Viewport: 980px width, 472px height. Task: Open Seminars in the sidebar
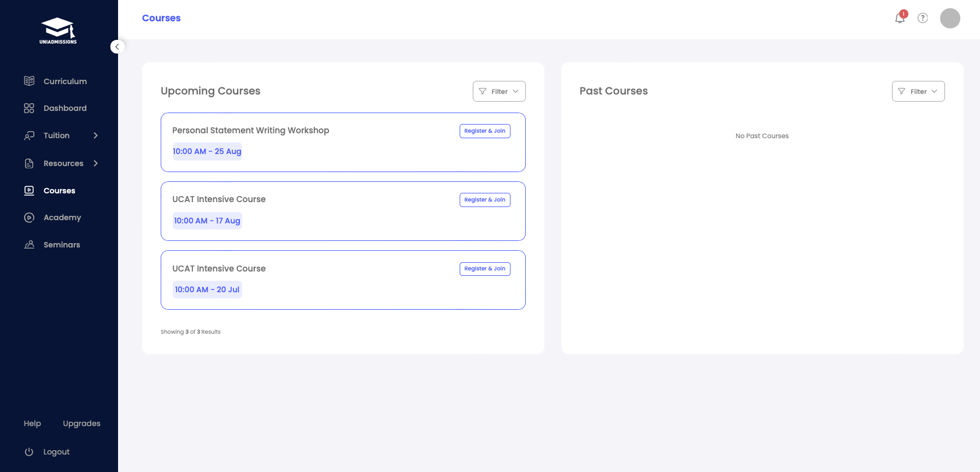(x=62, y=245)
